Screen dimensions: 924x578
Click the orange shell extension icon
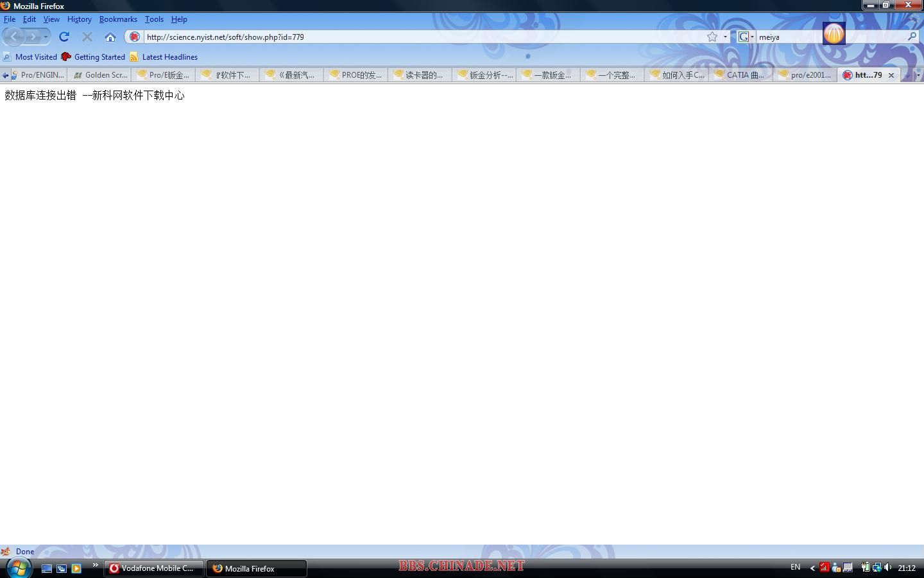point(834,33)
